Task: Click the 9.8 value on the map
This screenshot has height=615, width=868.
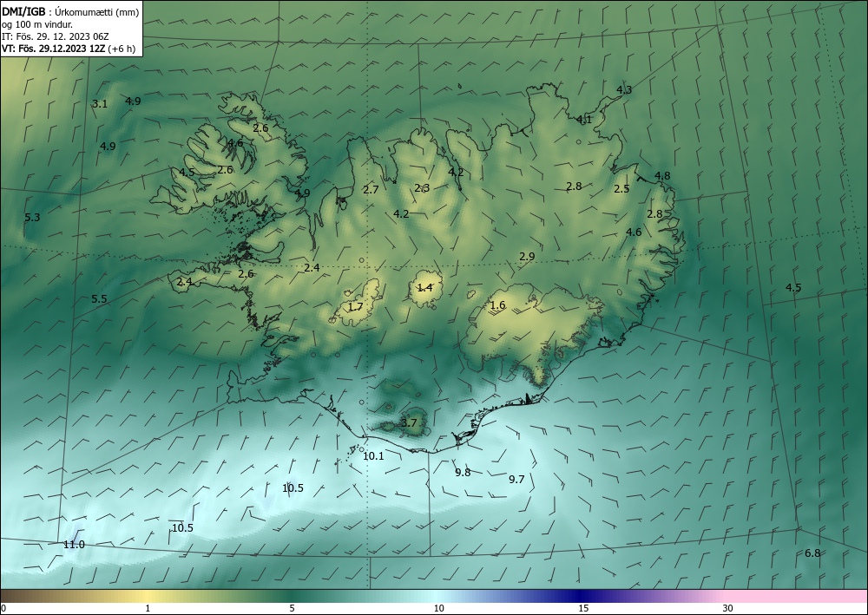Action: click(463, 473)
